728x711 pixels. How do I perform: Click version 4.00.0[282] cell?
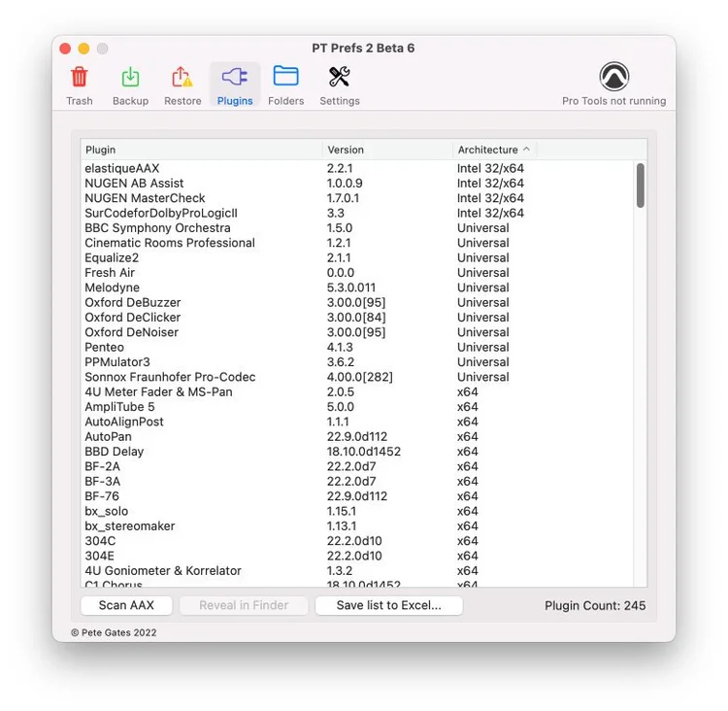pos(360,377)
